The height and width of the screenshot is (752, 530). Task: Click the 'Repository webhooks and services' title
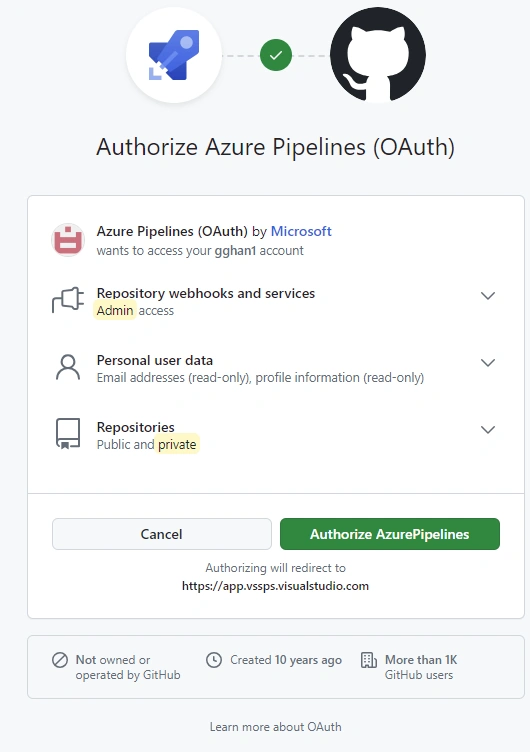coord(206,293)
